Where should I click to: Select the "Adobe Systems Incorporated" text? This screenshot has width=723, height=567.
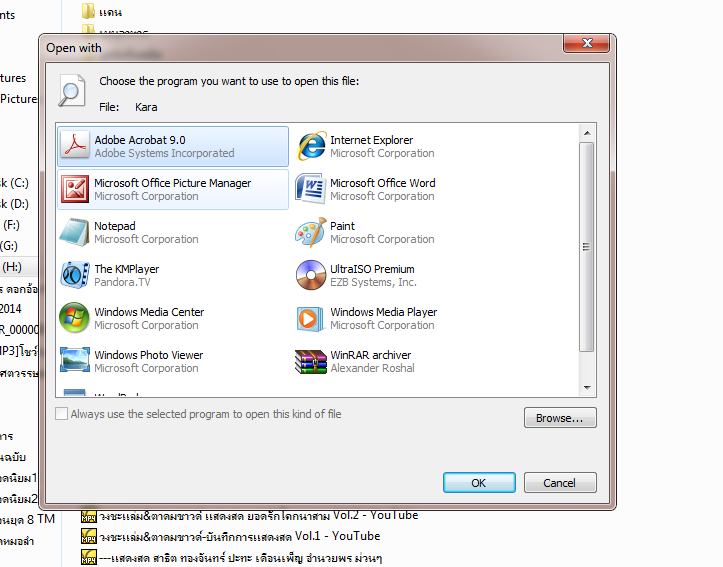click(164, 153)
